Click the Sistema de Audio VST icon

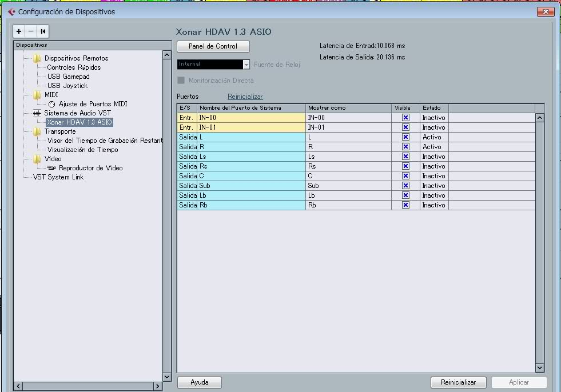click(x=37, y=113)
